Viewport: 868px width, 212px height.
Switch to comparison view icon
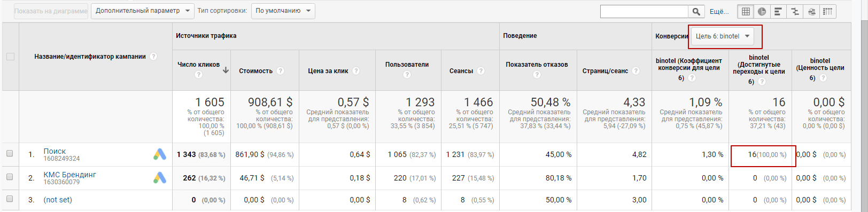tap(795, 11)
